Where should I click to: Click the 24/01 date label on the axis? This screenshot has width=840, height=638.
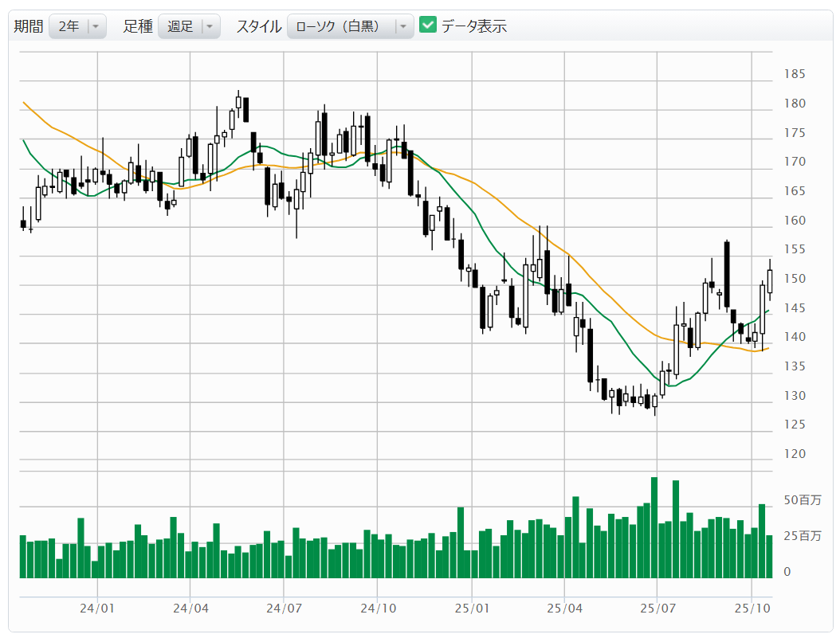(97, 608)
